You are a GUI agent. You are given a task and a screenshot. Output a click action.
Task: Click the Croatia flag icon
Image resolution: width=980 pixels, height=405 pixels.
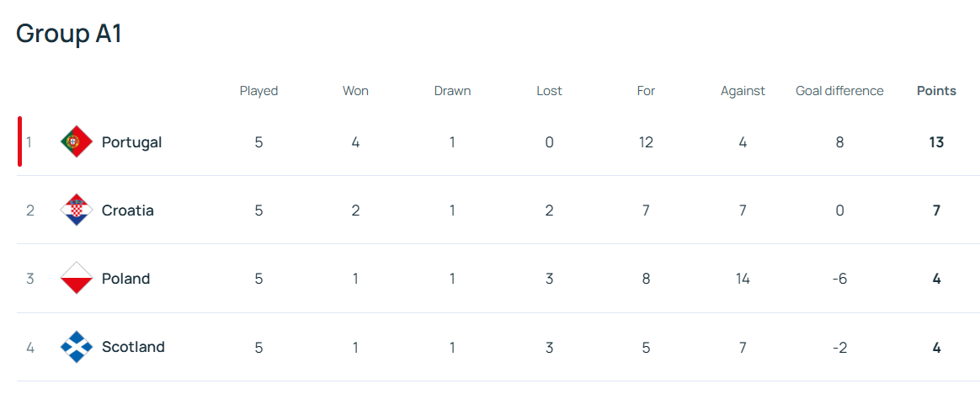[77, 210]
